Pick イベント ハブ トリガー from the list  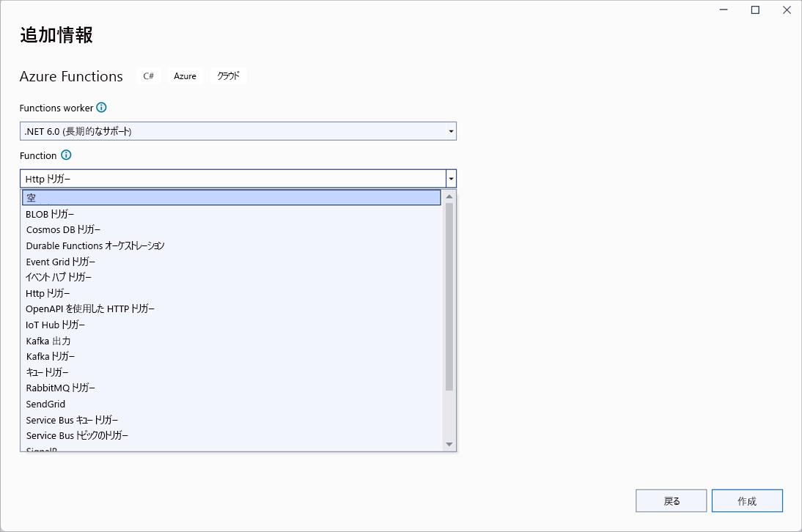pos(231,278)
